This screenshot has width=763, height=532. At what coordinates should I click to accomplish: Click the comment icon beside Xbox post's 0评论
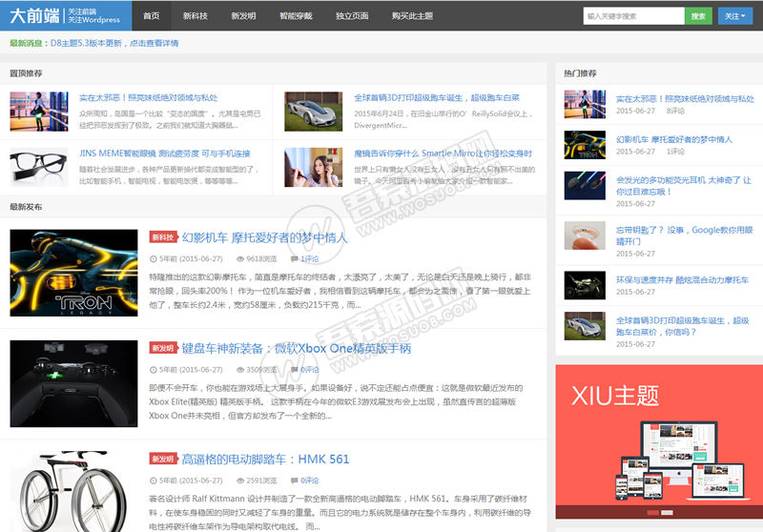[294, 370]
